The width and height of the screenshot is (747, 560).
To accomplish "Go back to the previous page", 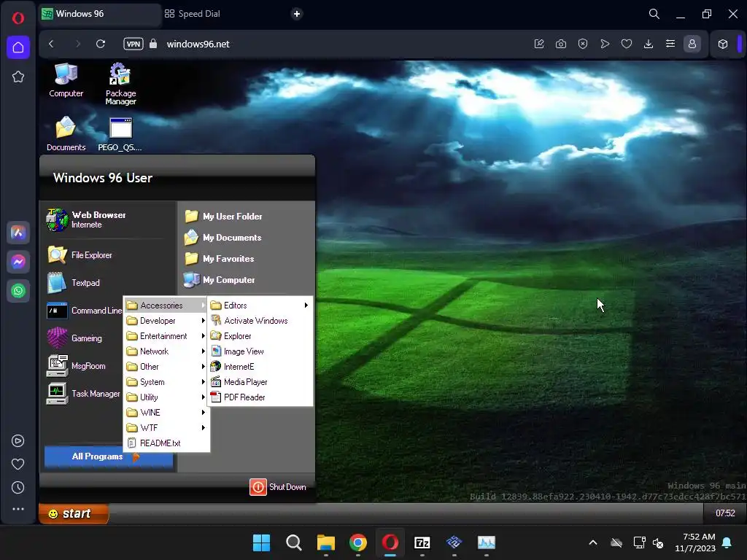I will [x=52, y=44].
